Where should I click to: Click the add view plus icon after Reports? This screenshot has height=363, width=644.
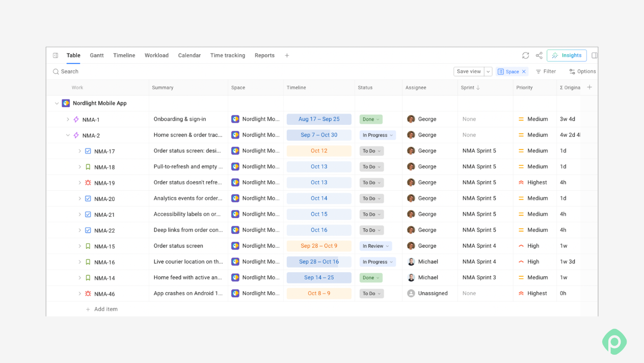[287, 56]
